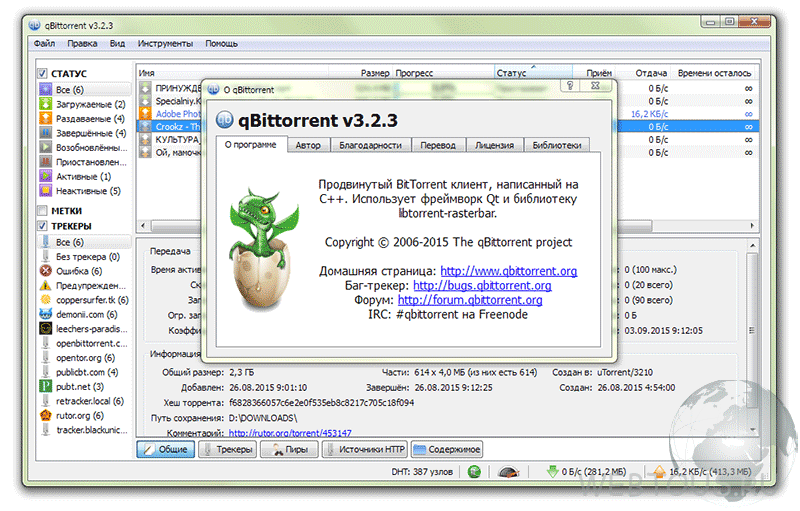Click the 'DHT: 387 узлов' status text
The image size is (800, 511).
pos(422,472)
